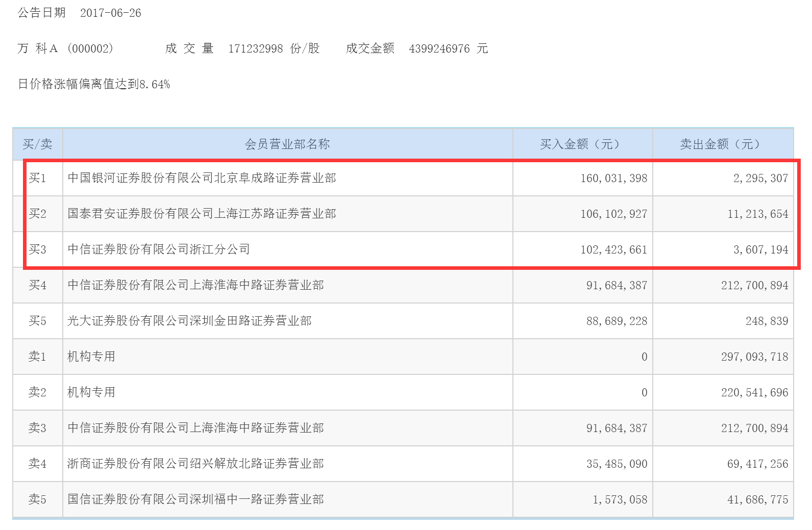The width and height of the screenshot is (812, 530).
Task: Click the buy amount 0 in 卖2 row
Action: pyautogui.click(x=644, y=392)
